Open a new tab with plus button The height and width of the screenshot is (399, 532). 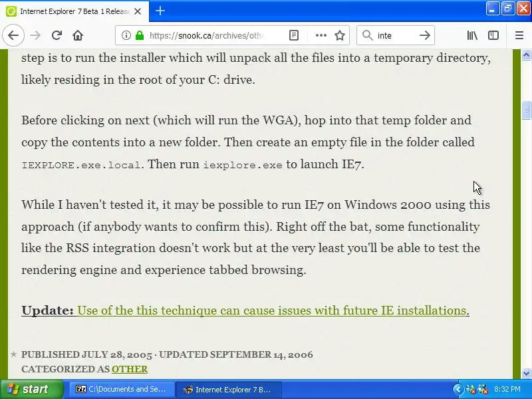click(160, 11)
